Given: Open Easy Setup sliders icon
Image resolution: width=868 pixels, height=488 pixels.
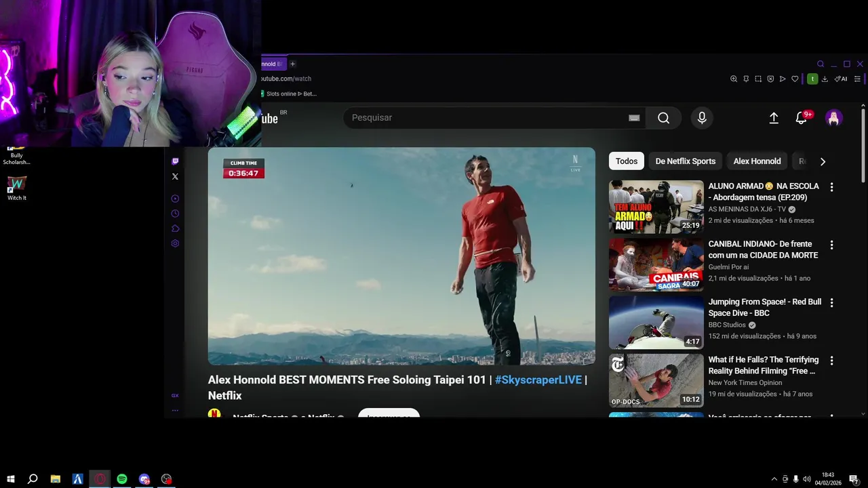Looking at the screenshot, I should pos(857,79).
